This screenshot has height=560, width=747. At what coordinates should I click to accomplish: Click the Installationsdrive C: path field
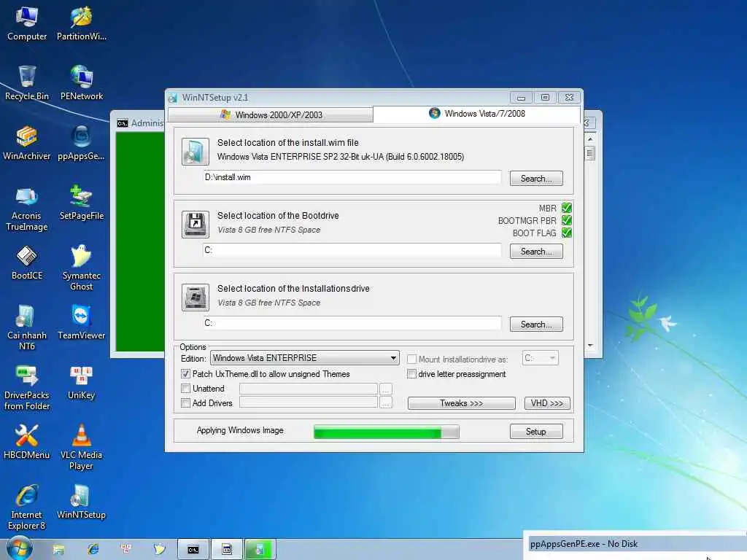[352, 323]
